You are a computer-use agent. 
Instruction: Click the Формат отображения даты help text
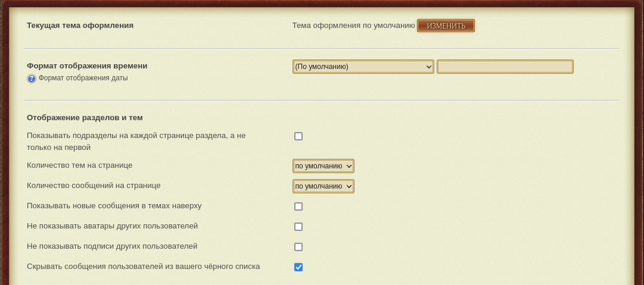(83, 78)
